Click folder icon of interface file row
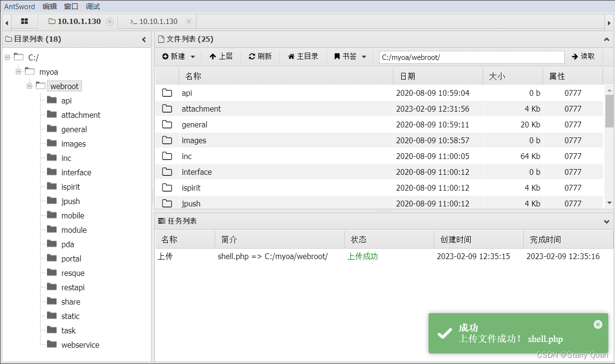Image resolution: width=615 pixels, height=364 pixels. 167,172
